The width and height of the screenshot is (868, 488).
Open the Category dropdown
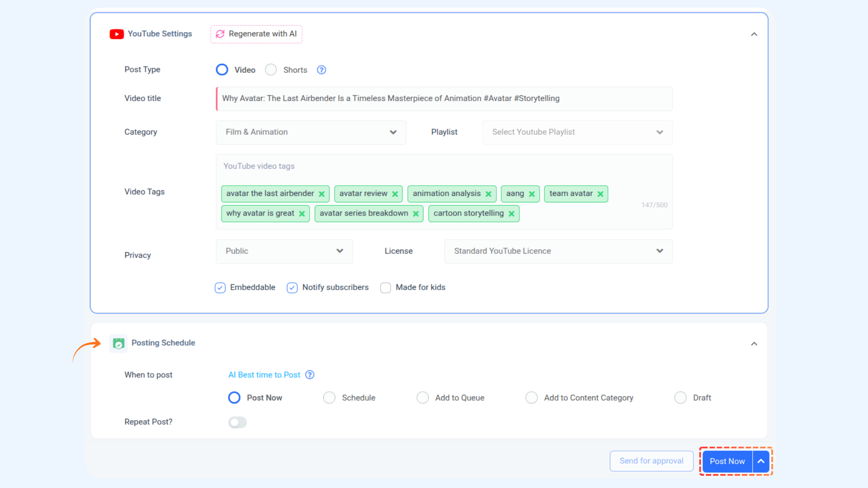pyautogui.click(x=311, y=132)
